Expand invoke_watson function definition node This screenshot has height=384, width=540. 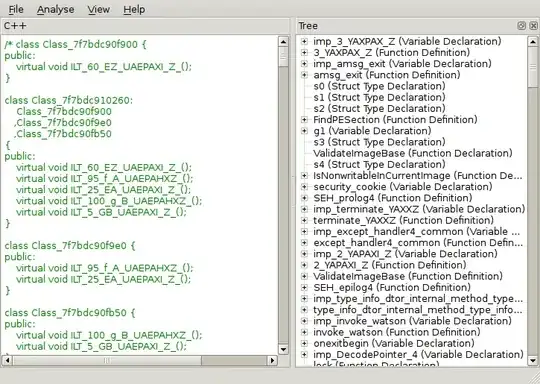click(304, 332)
